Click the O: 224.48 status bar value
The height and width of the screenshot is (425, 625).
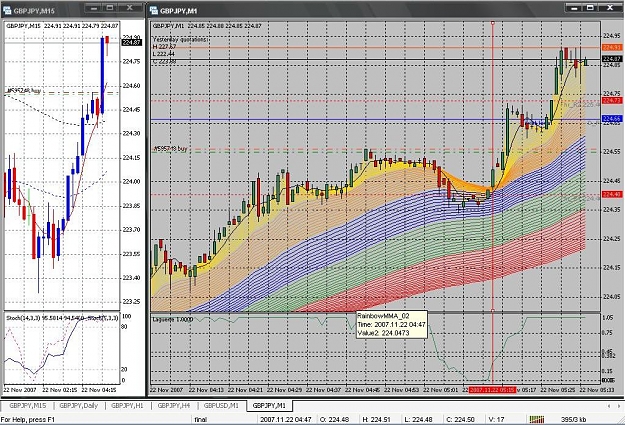tap(334, 419)
